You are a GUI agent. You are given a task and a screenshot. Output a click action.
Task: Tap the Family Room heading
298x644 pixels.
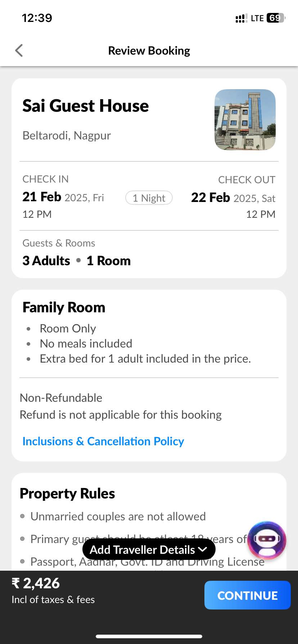point(64,308)
